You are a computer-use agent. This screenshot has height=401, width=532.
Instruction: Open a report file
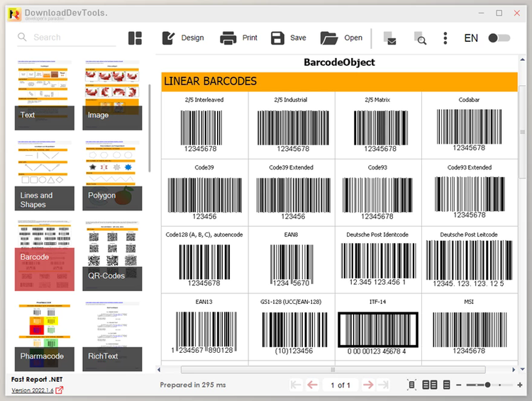(341, 38)
